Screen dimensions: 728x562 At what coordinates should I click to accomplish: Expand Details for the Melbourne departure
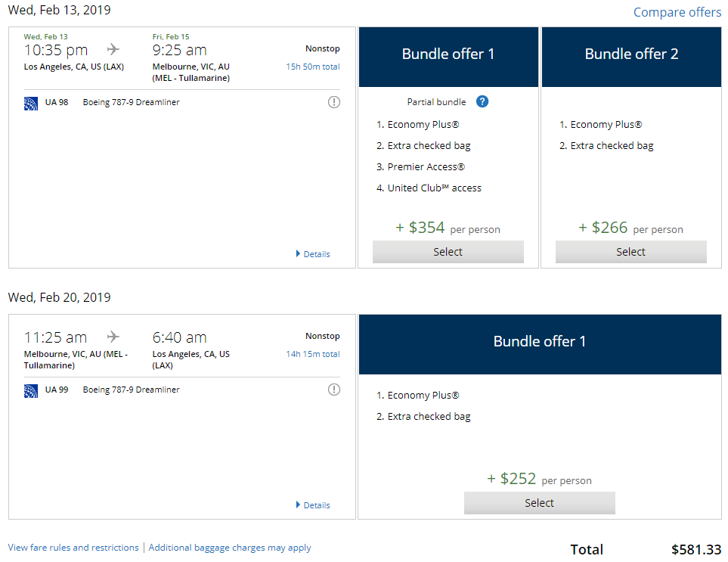pos(313,505)
